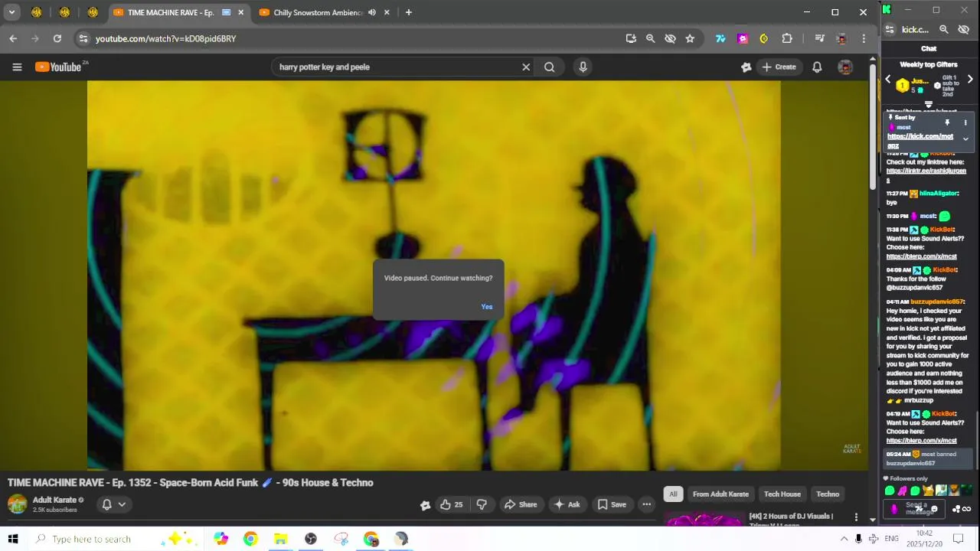Viewport: 980px width, 551px height.
Task: Open browser extensions puzzle icon
Action: pyautogui.click(x=787, y=38)
